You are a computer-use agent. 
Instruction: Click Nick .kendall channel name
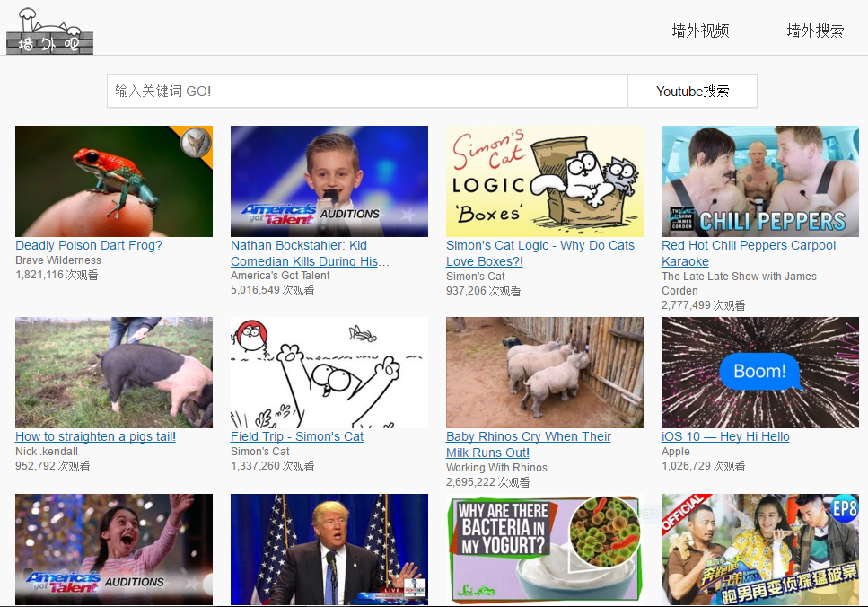click(x=47, y=452)
